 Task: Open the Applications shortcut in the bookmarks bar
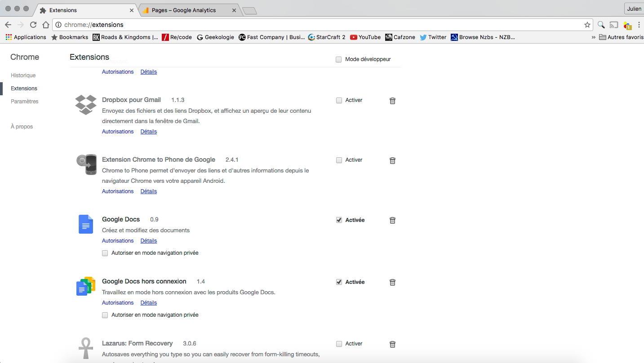click(x=26, y=37)
